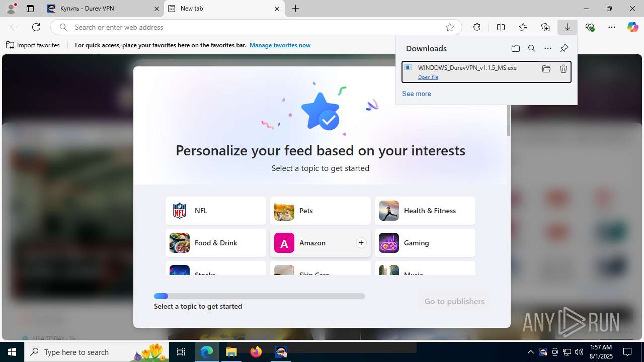This screenshot has height=362, width=644.
Task: Open the network tray icon
Action: (x=567, y=352)
